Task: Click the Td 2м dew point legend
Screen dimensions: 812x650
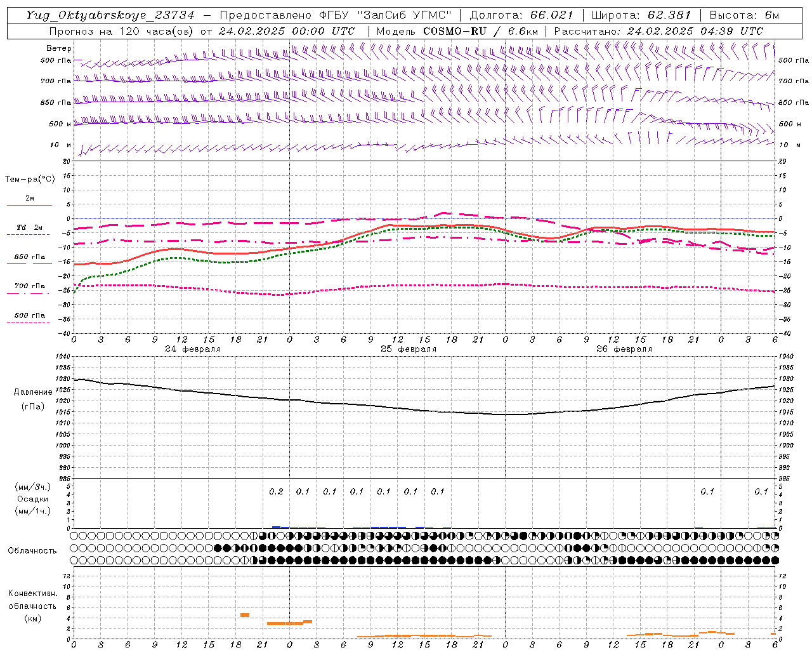Action: (x=29, y=227)
